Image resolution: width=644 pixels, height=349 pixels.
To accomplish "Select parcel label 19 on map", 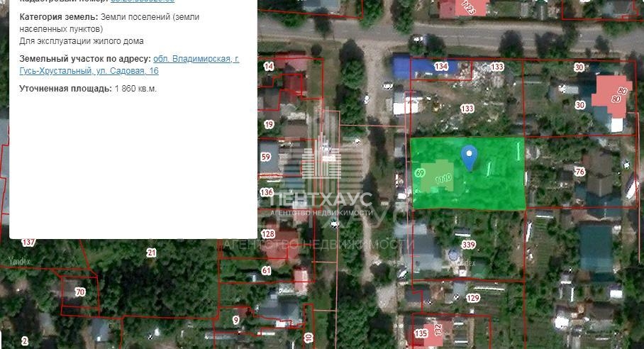I will [x=269, y=124].
